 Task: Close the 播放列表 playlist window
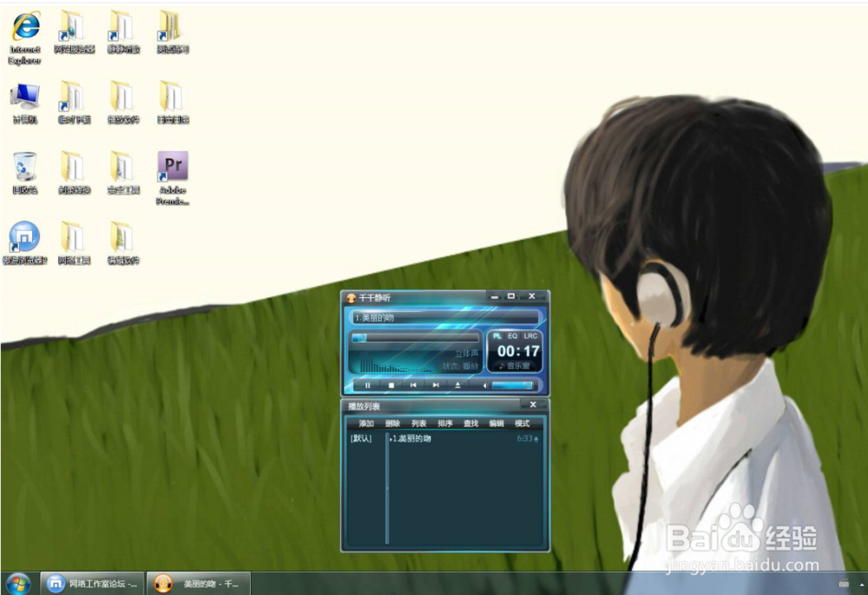pyautogui.click(x=533, y=405)
